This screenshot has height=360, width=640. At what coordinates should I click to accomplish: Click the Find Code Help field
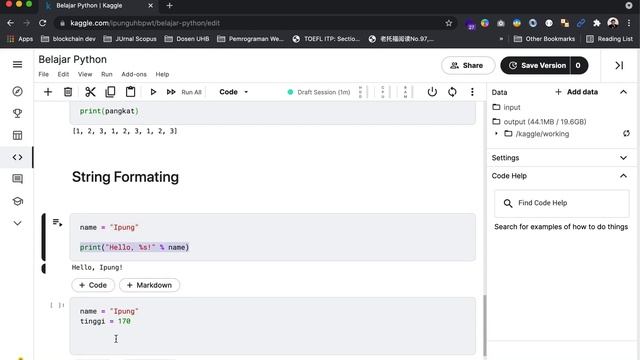[562, 203]
